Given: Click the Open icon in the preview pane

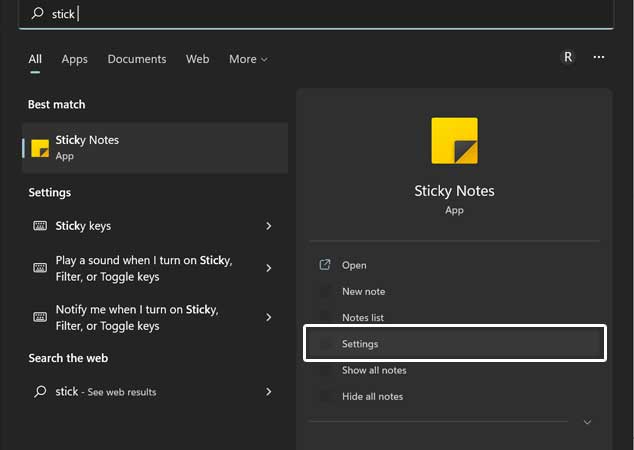Looking at the screenshot, I should point(325,265).
